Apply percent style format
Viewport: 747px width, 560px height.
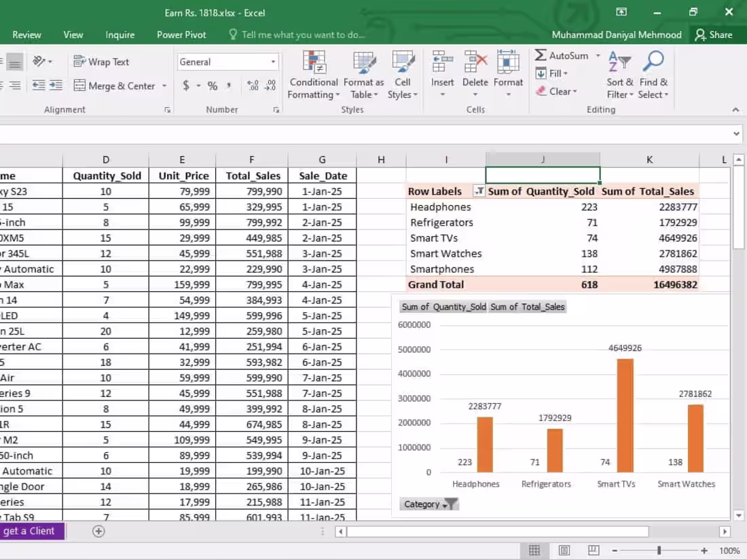click(213, 86)
